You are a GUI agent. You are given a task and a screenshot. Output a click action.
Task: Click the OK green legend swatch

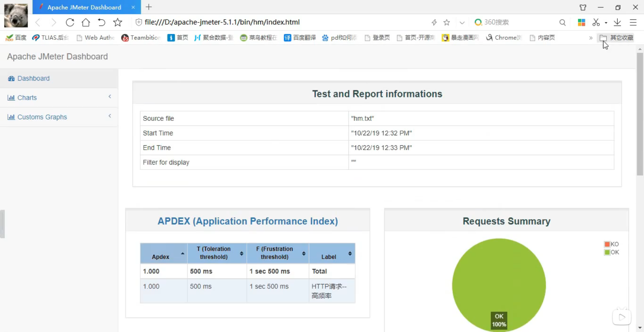click(607, 252)
